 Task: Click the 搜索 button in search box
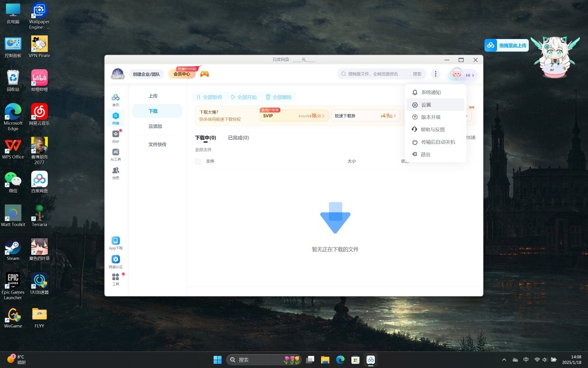pyautogui.click(x=417, y=74)
